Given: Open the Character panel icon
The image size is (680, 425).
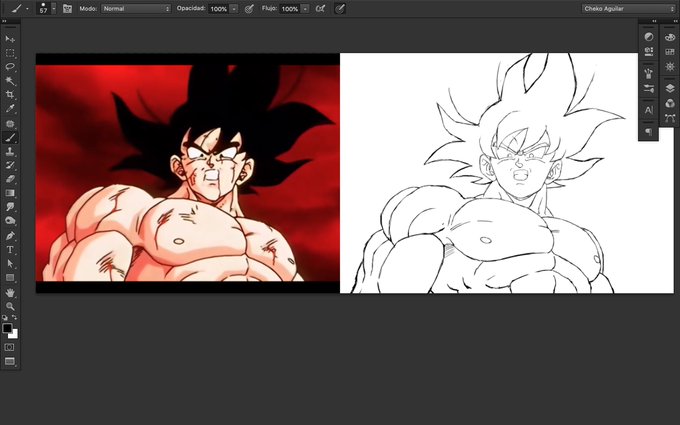Looking at the screenshot, I should [649, 110].
